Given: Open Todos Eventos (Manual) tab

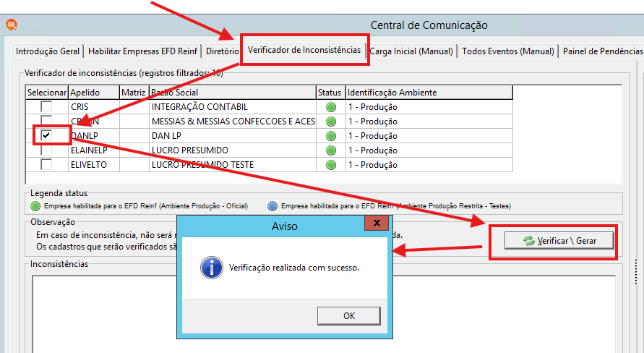Looking at the screenshot, I should click(507, 51).
